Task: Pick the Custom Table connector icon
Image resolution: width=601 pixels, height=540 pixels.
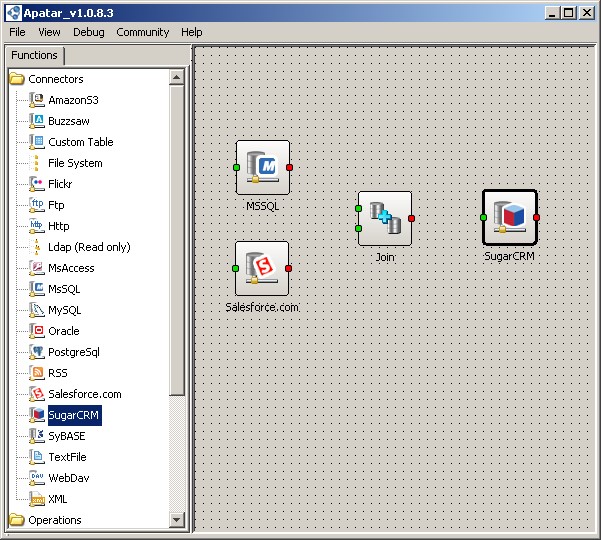Action: [x=37, y=142]
